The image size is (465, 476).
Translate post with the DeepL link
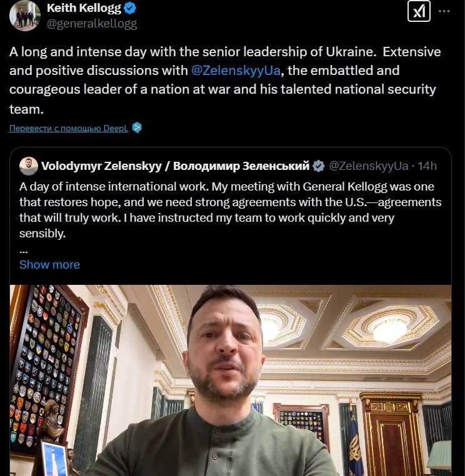pos(69,128)
